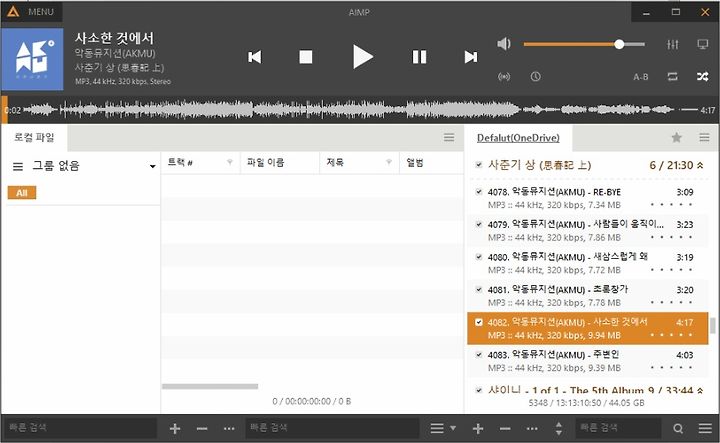The image size is (720, 443).
Task: Skip to the previous track
Action: (x=254, y=57)
